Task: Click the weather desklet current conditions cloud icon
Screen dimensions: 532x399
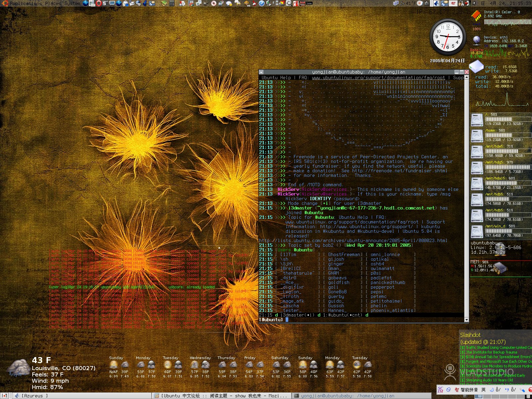Action: pos(19,368)
